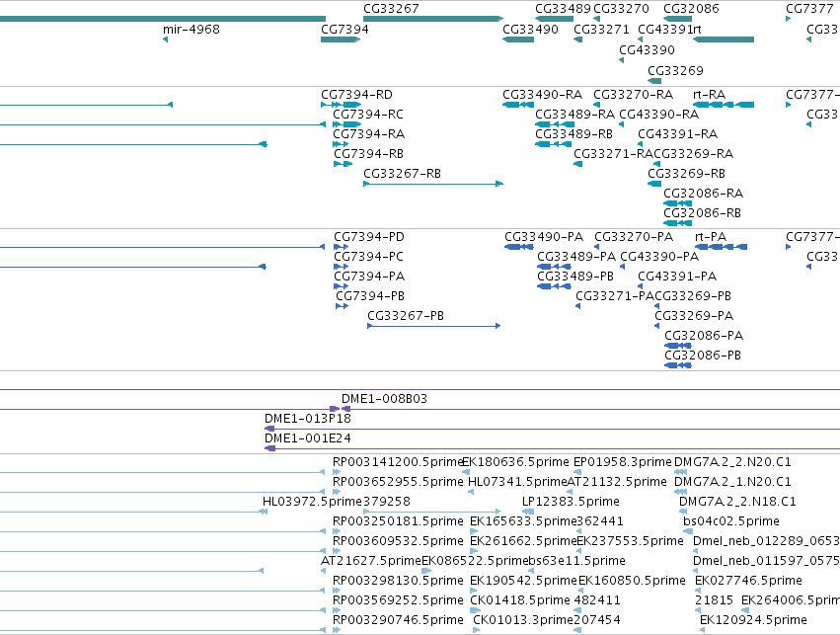
Task: Click the CG33490 gene label
Action: coord(530,30)
